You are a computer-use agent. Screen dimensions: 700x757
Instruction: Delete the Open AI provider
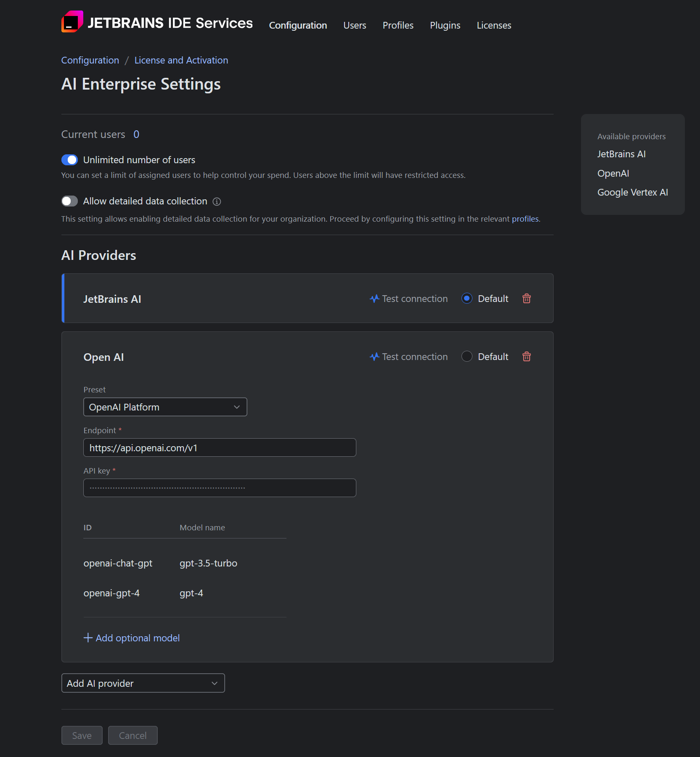[526, 357]
